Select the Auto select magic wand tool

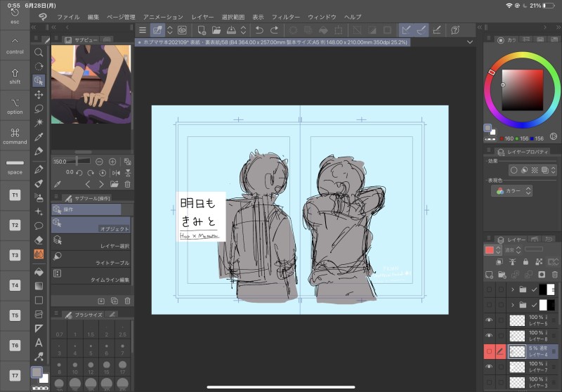[x=39, y=122]
